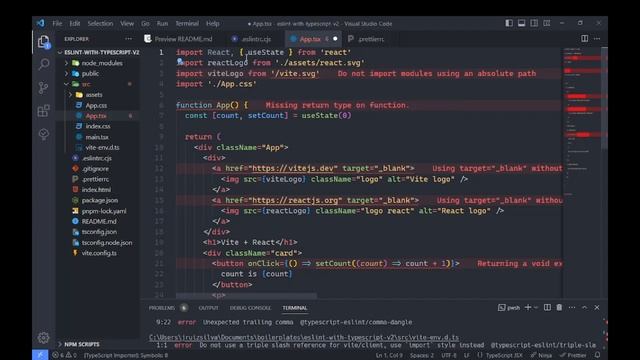Open .gitignore in the file tree
Screen dimensions: 640x360
(96, 169)
